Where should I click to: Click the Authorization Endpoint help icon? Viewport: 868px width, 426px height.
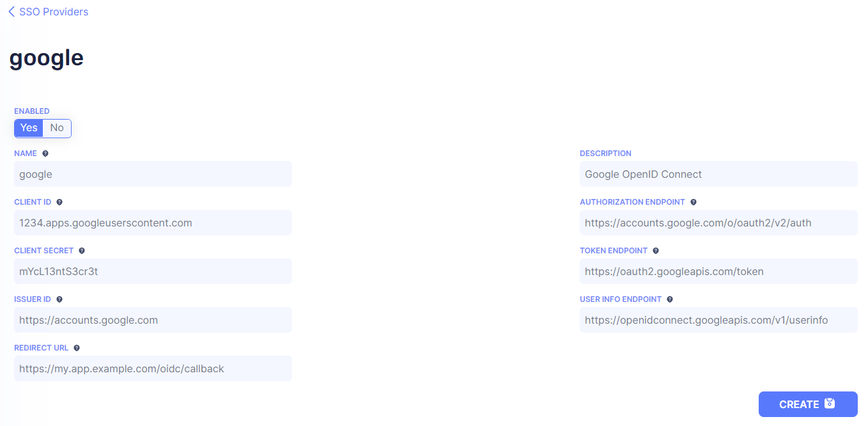694,202
